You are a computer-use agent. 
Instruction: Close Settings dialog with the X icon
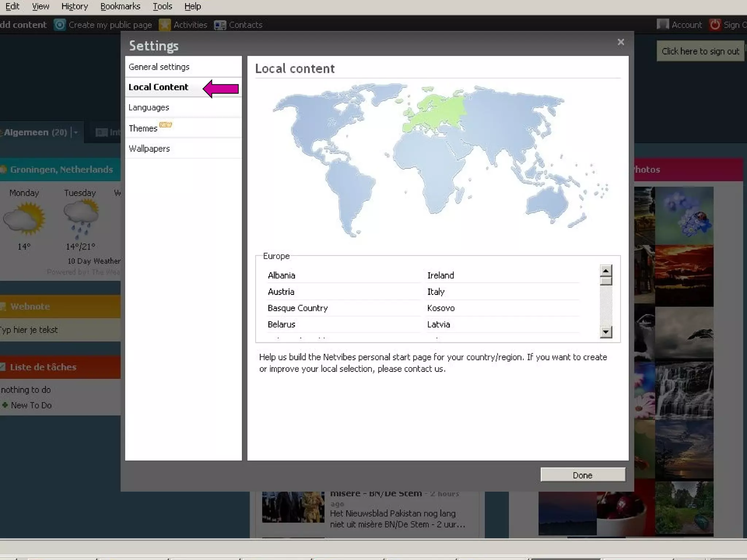621,42
